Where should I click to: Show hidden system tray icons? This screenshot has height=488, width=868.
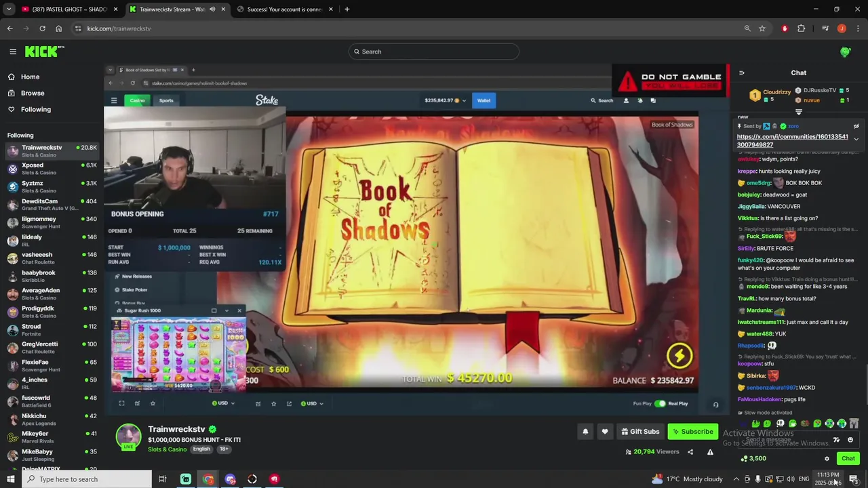point(736,479)
